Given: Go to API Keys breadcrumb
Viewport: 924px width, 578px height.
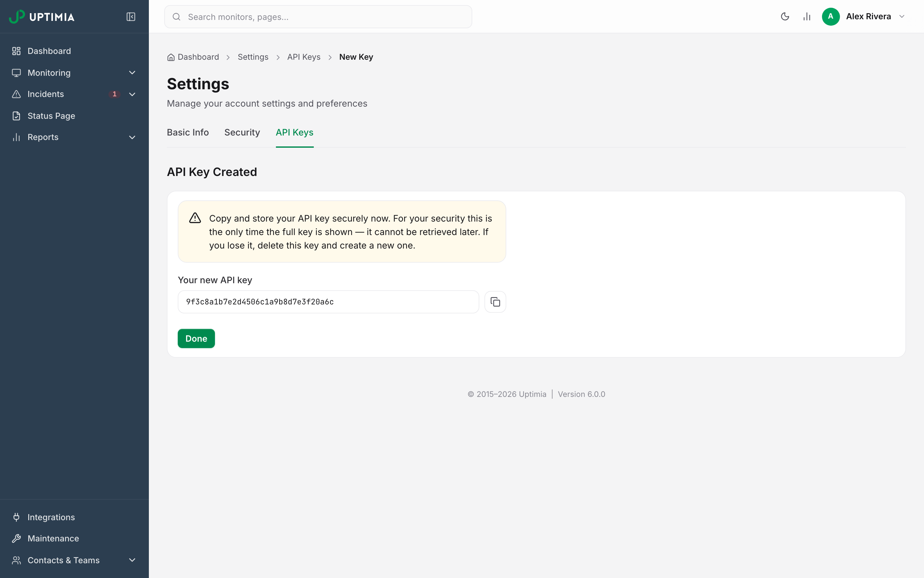Looking at the screenshot, I should pos(304,57).
